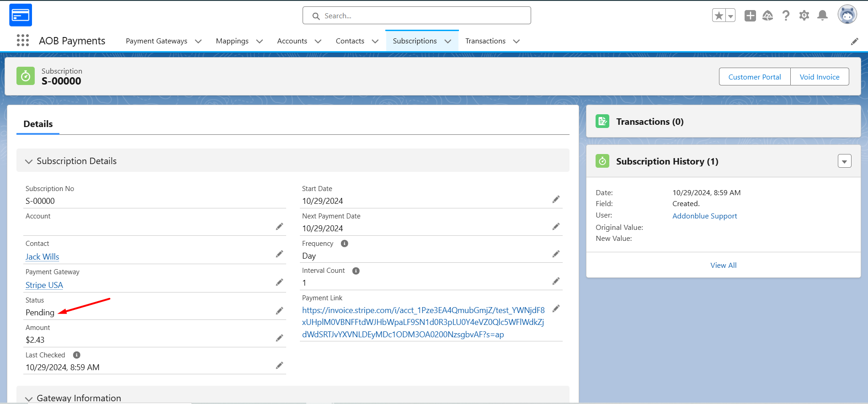Edit the Contact field pencil icon
This screenshot has width=868, height=404.
click(279, 254)
